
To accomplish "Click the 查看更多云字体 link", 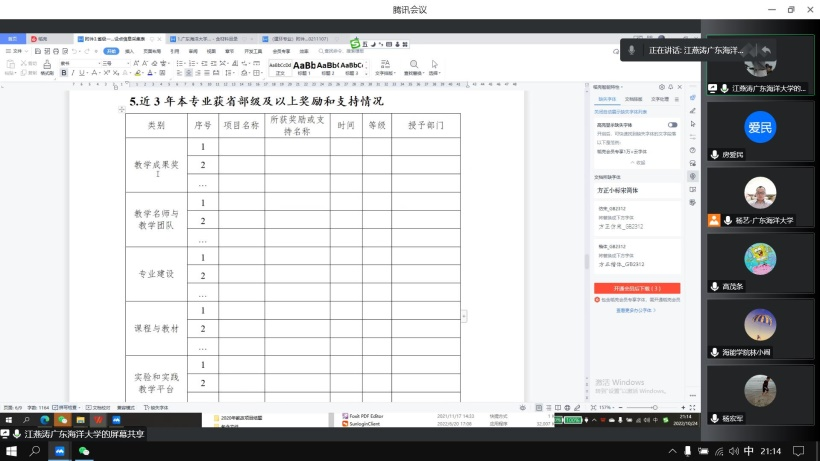I will coord(636,310).
